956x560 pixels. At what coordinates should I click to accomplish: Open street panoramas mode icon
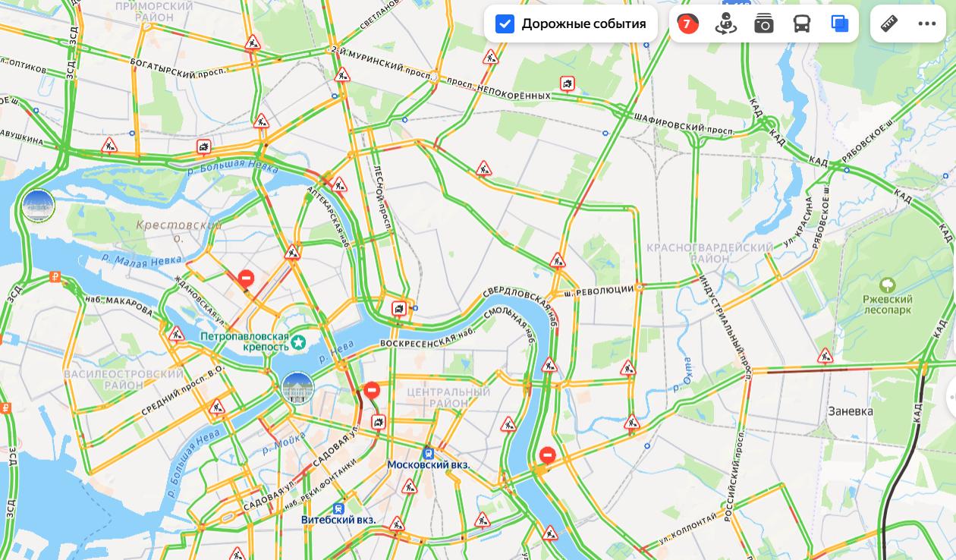tap(726, 24)
